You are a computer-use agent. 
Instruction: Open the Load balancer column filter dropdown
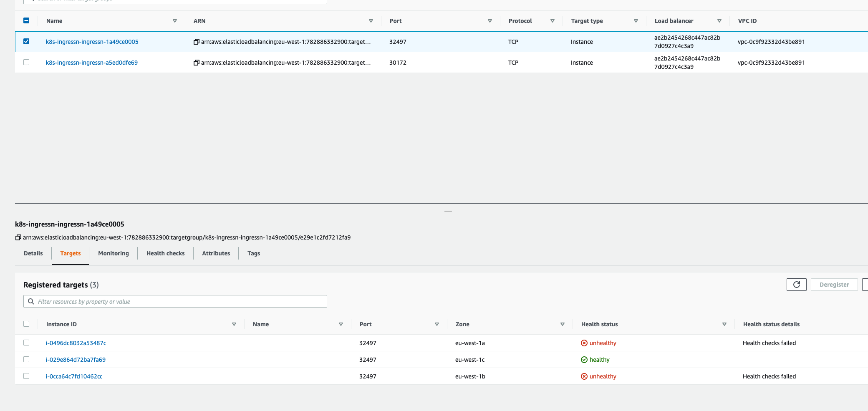(719, 20)
